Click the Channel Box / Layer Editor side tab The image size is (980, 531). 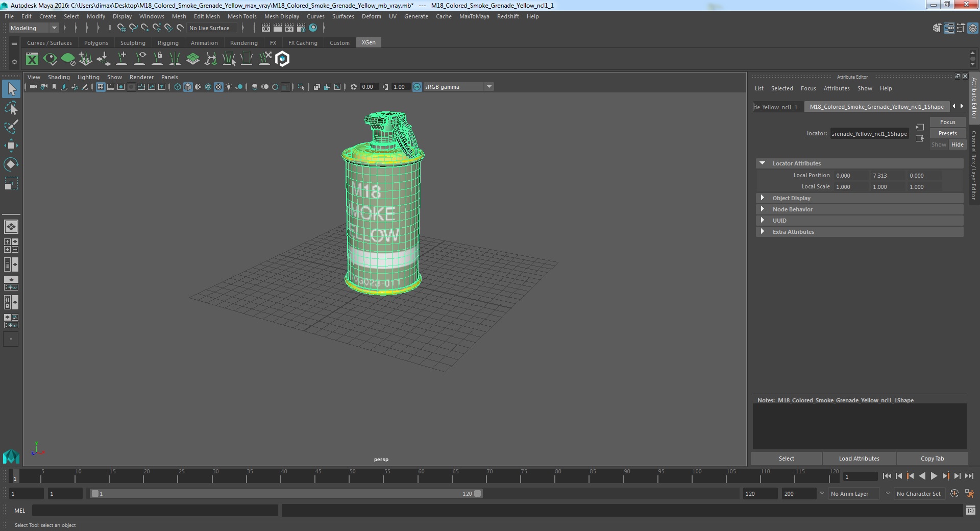(x=974, y=165)
